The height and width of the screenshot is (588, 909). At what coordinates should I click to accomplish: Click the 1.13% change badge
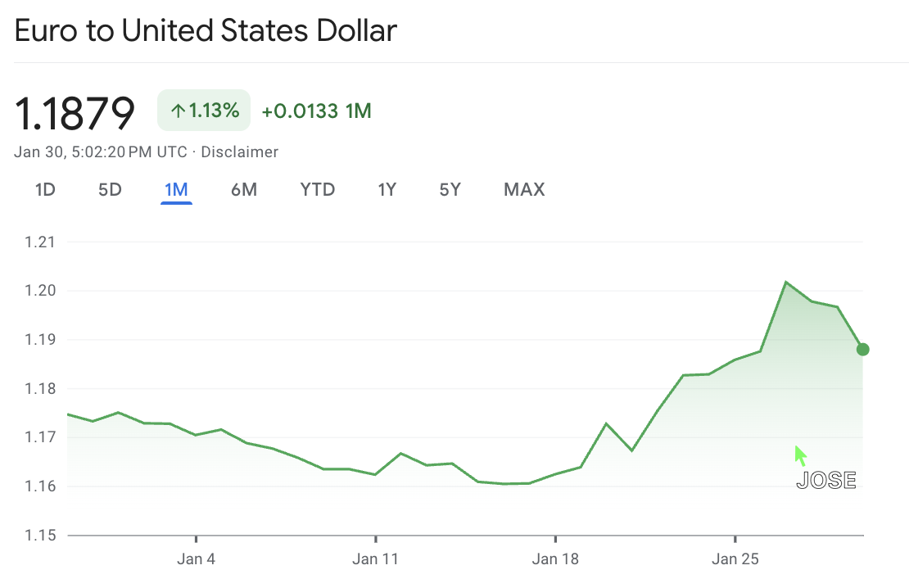tap(204, 111)
